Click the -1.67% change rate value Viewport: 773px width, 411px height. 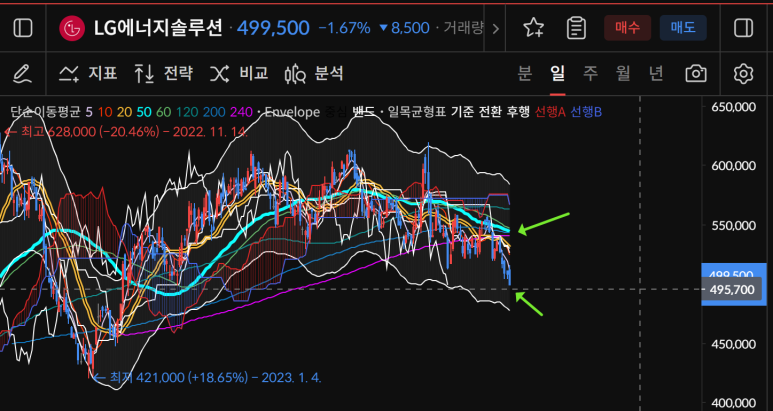tap(345, 28)
